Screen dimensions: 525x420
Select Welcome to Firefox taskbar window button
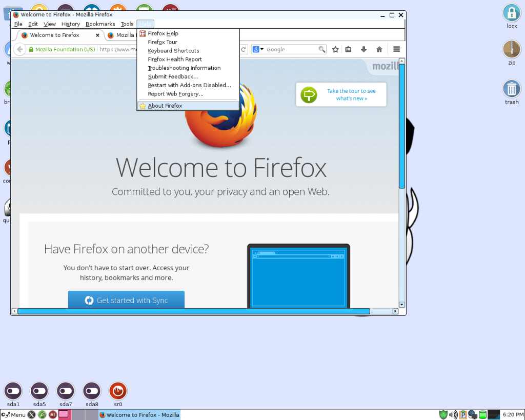pyautogui.click(x=139, y=415)
